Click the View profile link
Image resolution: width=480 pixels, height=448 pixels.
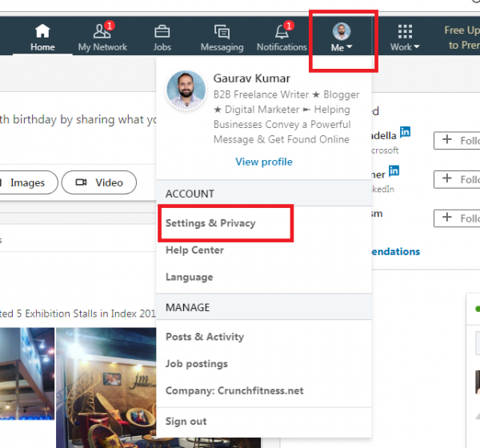click(x=263, y=162)
